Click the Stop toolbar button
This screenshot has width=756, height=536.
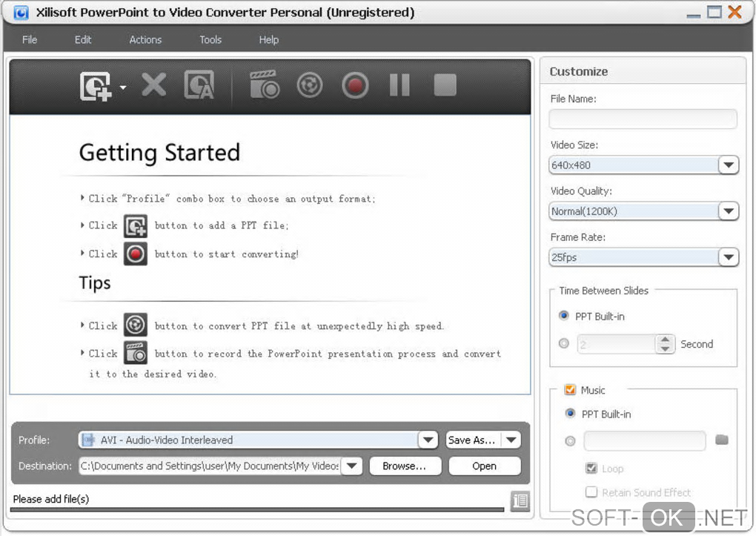[445, 85]
